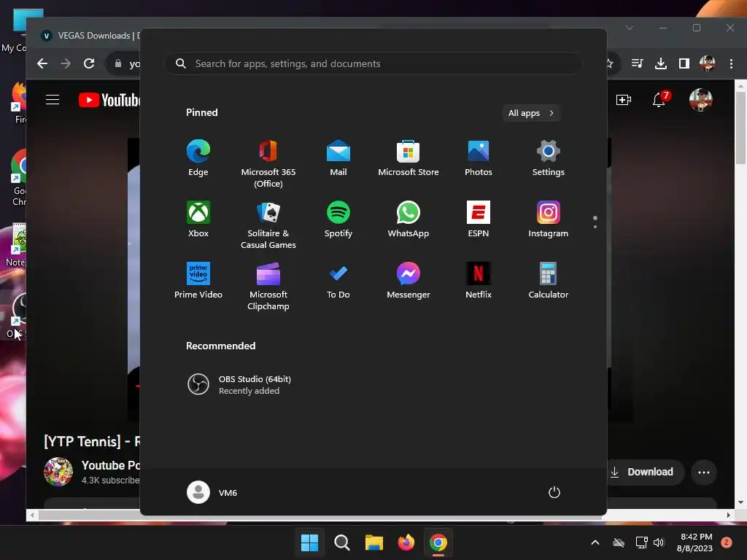Image resolution: width=747 pixels, height=560 pixels.
Task: Go to next page of pinned apps
Action: 595,227
